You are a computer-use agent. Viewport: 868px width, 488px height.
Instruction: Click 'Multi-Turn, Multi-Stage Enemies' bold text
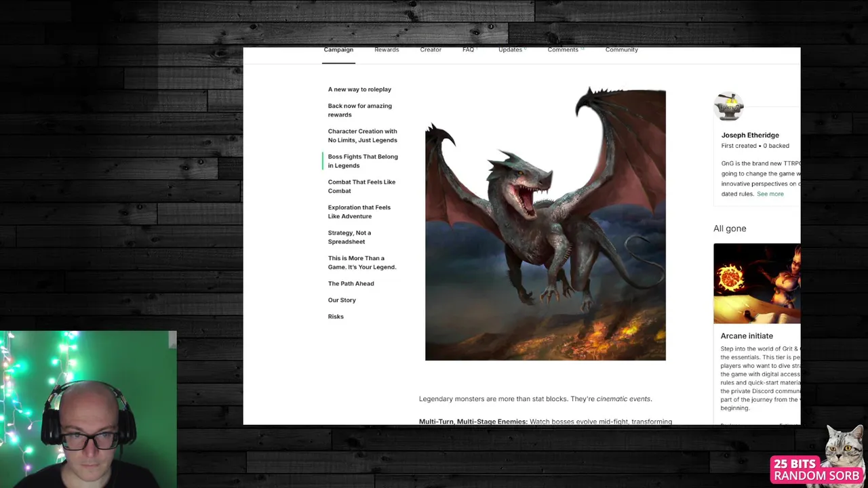click(x=473, y=422)
